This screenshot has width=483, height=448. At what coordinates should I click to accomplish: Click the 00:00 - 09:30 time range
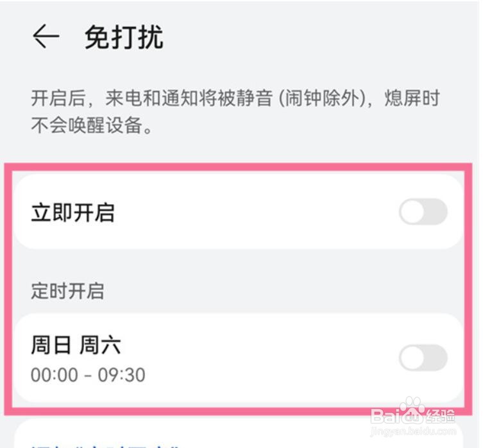(x=88, y=374)
